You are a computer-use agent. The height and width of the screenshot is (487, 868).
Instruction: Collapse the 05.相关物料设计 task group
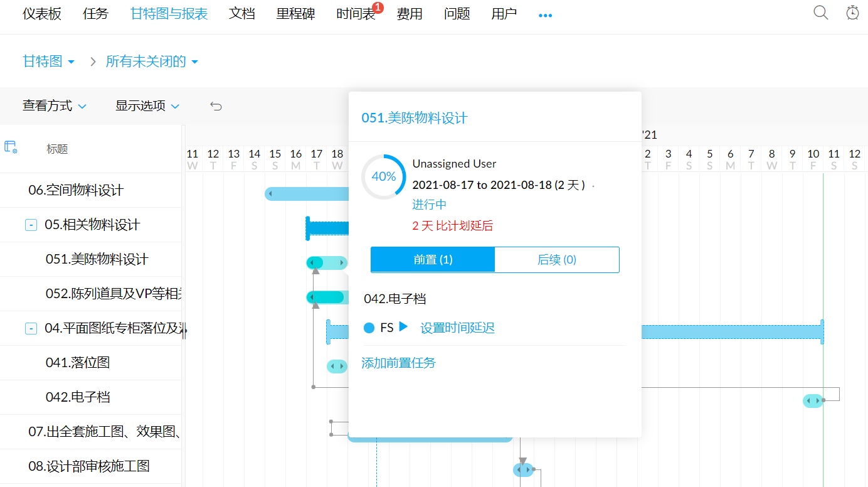click(x=31, y=225)
